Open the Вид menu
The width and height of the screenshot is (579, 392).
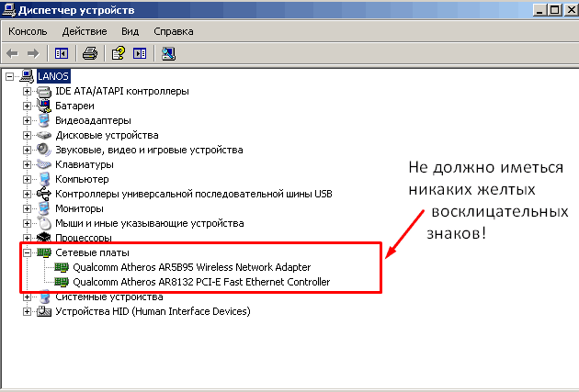pyautogui.click(x=130, y=31)
